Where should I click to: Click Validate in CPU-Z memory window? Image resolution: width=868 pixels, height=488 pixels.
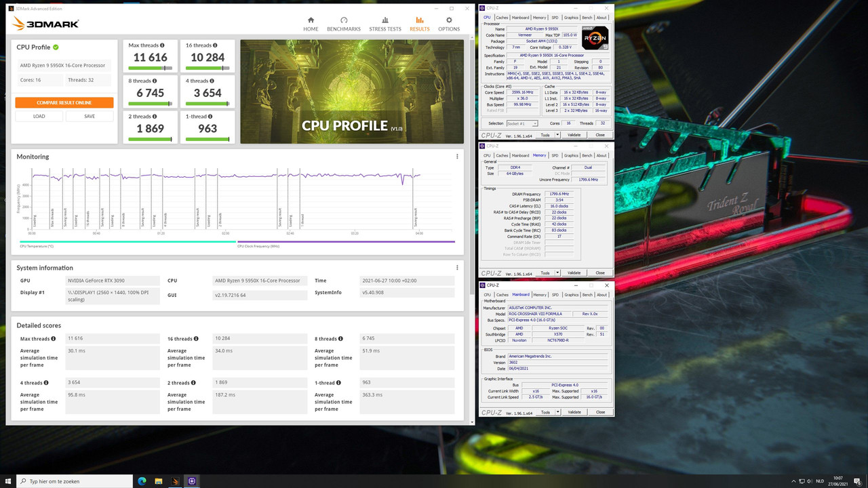tap(574, 273)
